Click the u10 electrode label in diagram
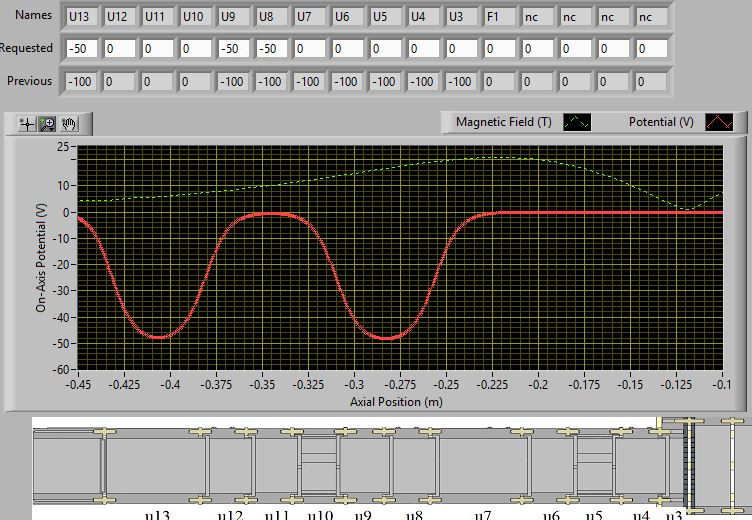This screenshot has width=752, height=520. pos(320,515)
